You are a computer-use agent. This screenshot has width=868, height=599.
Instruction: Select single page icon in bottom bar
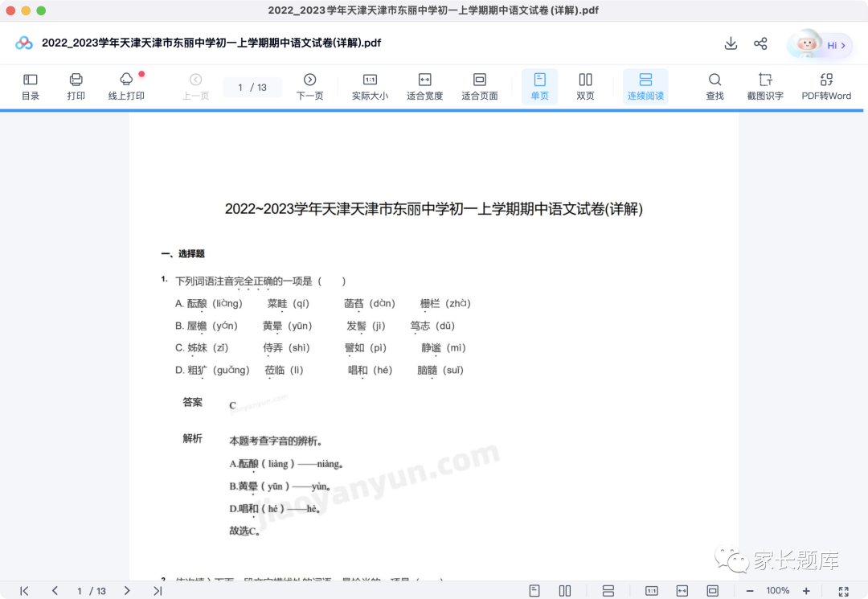pos(534,591)
